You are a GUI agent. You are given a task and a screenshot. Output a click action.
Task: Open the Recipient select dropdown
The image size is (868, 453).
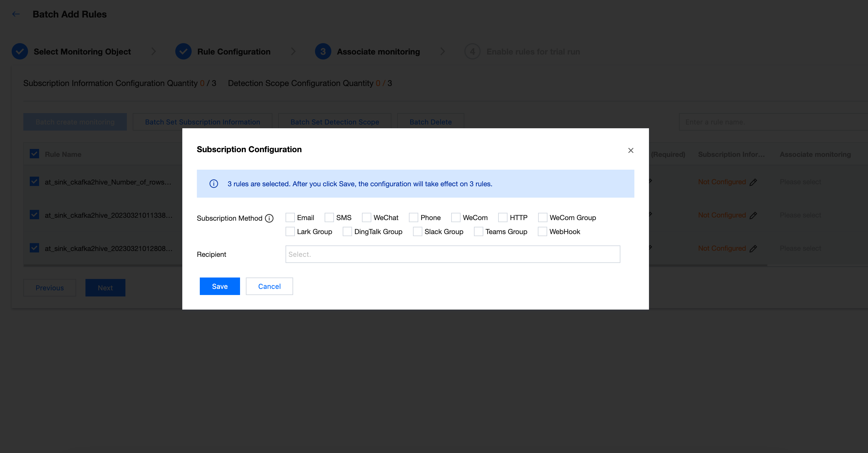point(452,254)
